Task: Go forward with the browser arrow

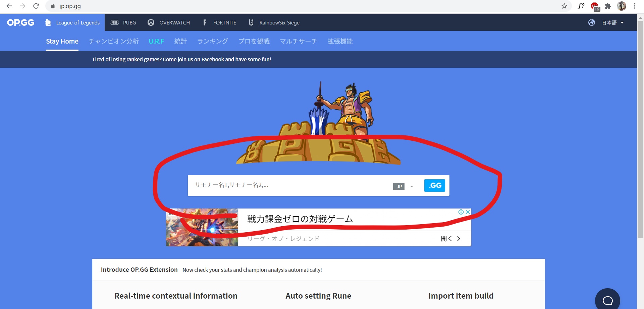Action: pos(22,6)
